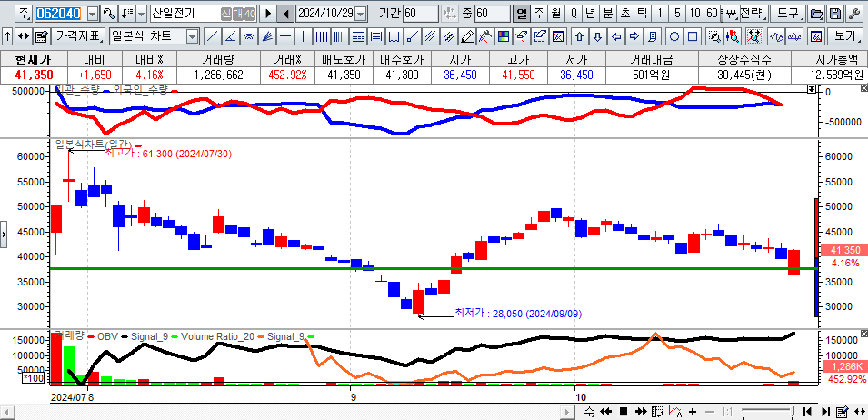Select the vertical line tool

click(304, 37)
